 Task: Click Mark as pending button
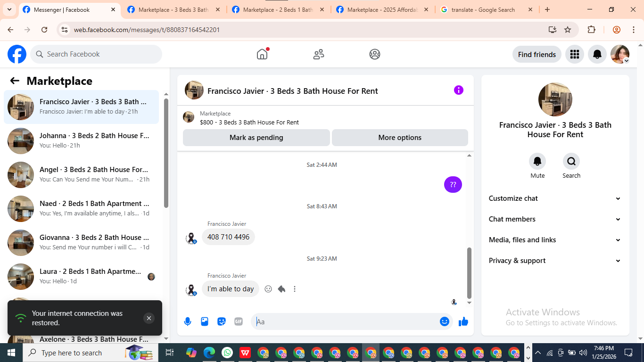click(x=256, y=138)
